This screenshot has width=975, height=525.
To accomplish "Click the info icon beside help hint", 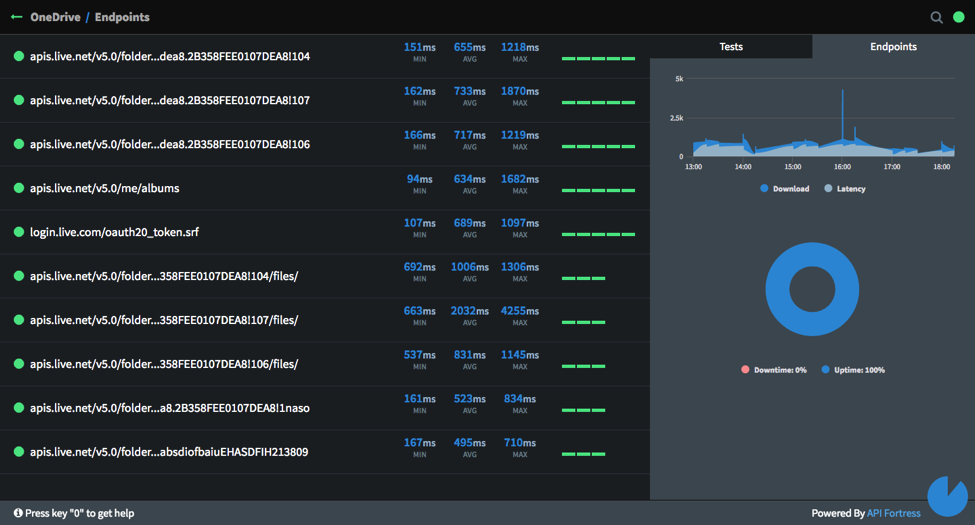I will click(x=18, y=513).
